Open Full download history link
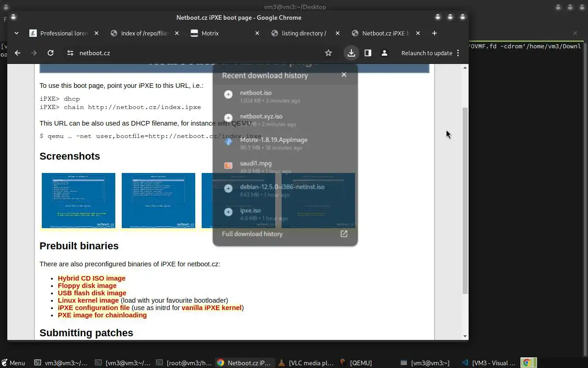The width and height of the screenshot is (588, 368). click(252, 234)
